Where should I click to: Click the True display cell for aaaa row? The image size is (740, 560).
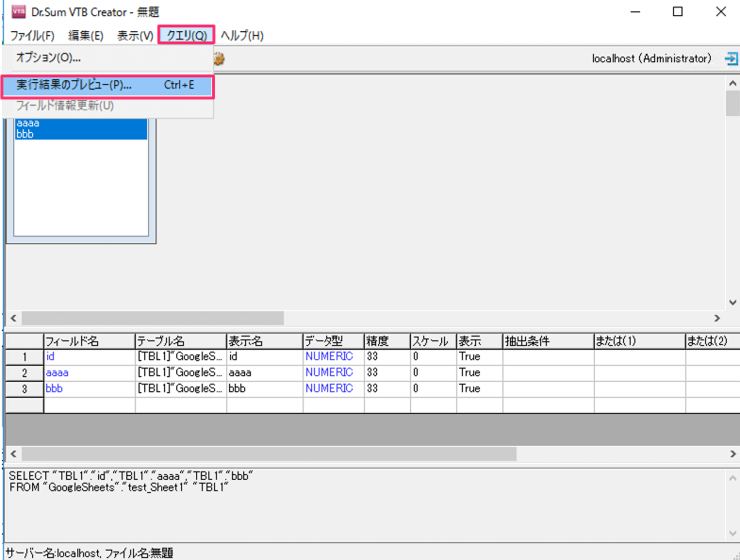tap(480, 372)
